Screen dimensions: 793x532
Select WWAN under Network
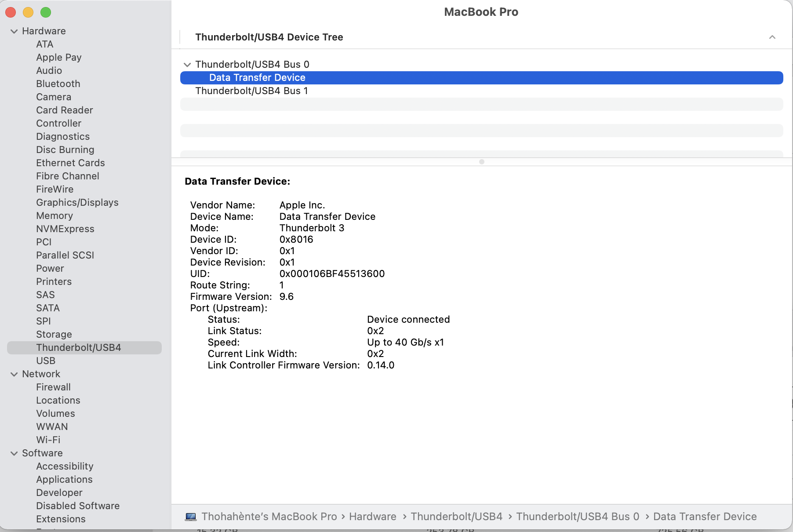(x=52, y=427)
